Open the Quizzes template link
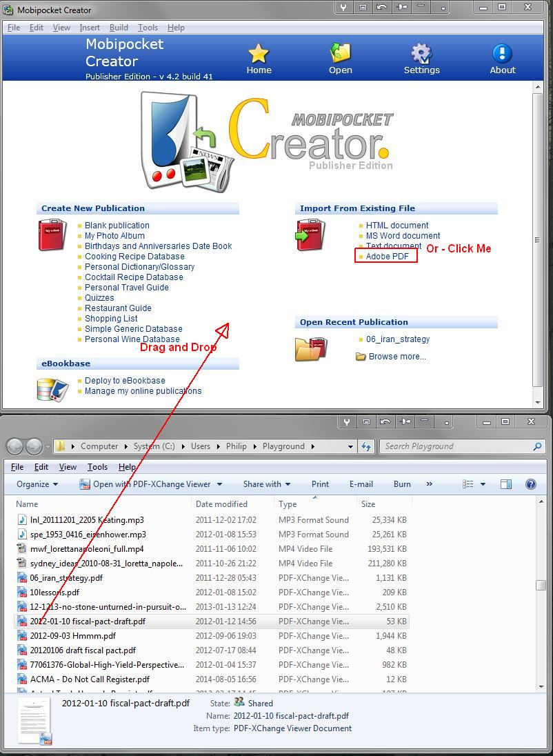Image resolution: width=553 pixels, height=756 pixels. 99,298
